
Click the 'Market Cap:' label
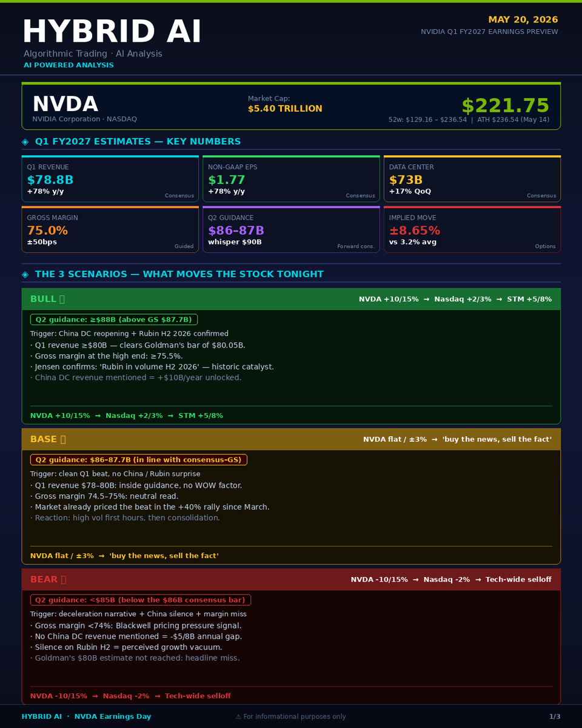(x=269, y=98)
